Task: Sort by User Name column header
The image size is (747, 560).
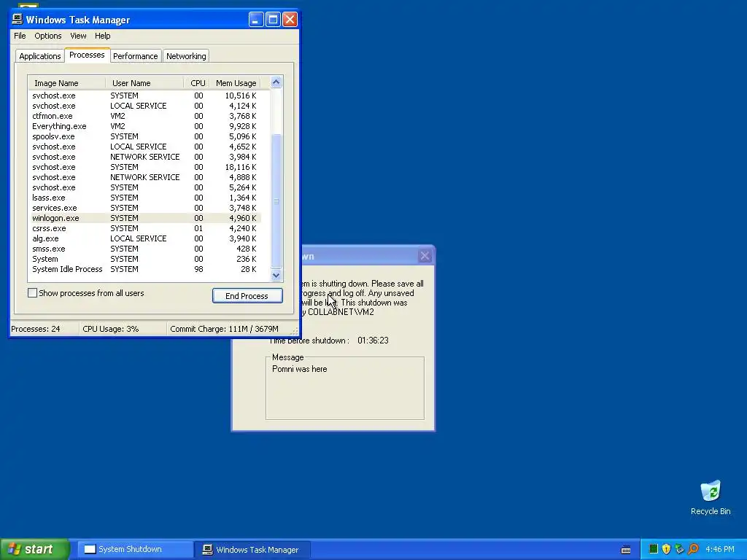Action: [144, 83]
